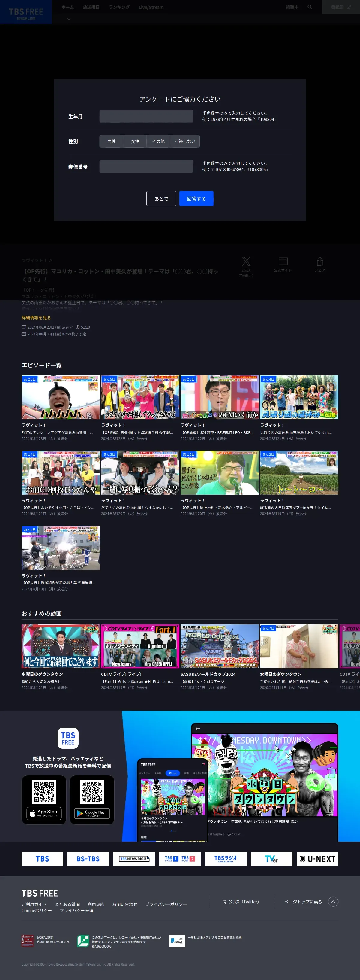Open recommended SASUKEワールドカップ2024 thumbnail

220,646
